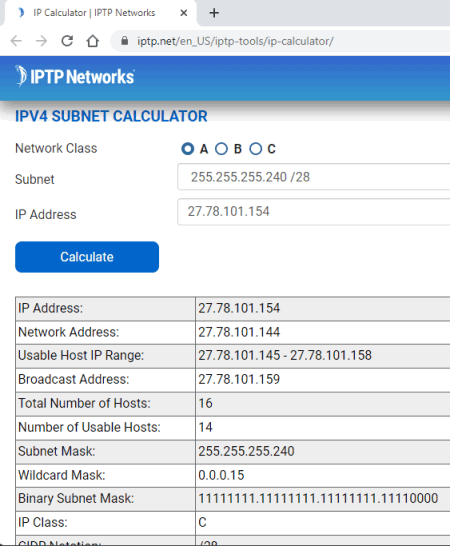Open a new tab with plus icon
Viewport: 450px width, 546px height.
coord(214,13)
